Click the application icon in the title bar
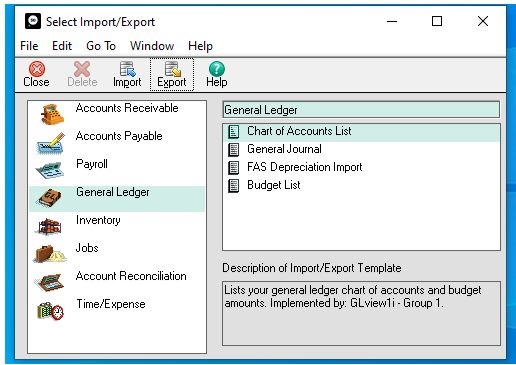This screenshot has width=516, height=365. (x=33, y=21)
